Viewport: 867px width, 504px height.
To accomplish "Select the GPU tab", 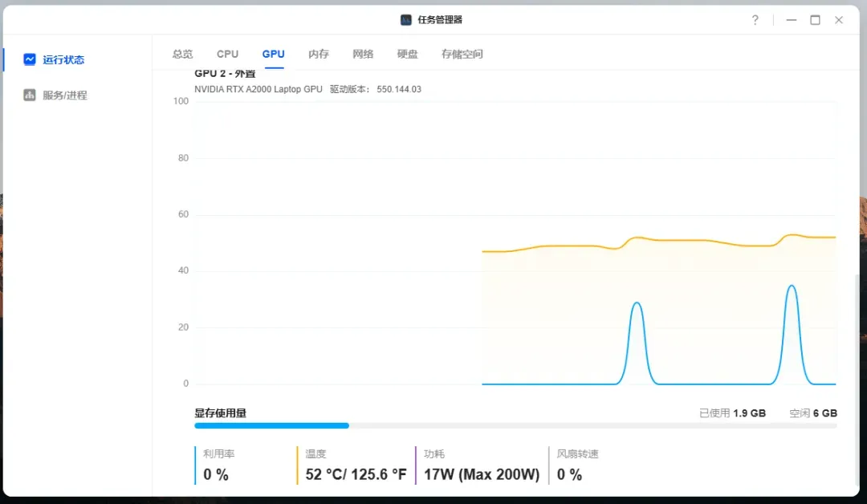I will (x=273, y=54).
